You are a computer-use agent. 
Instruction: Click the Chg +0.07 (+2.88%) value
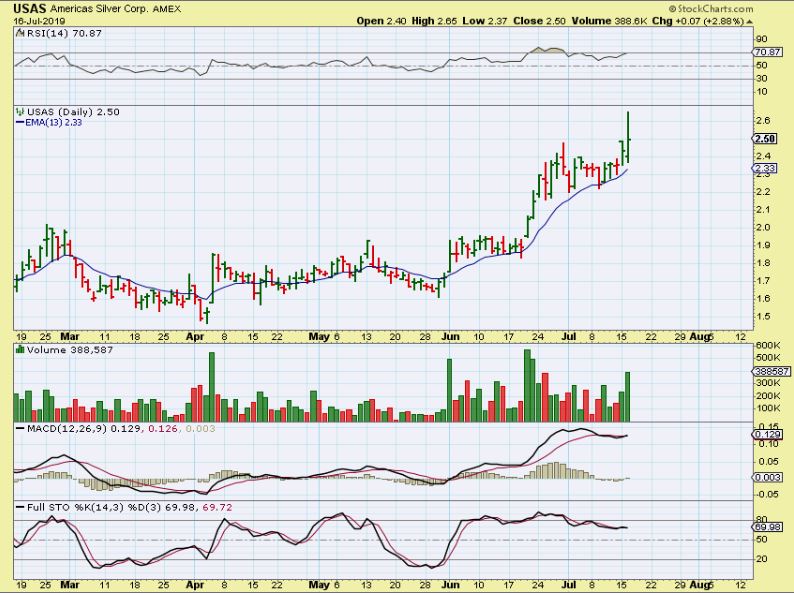(x=698, y=21)
